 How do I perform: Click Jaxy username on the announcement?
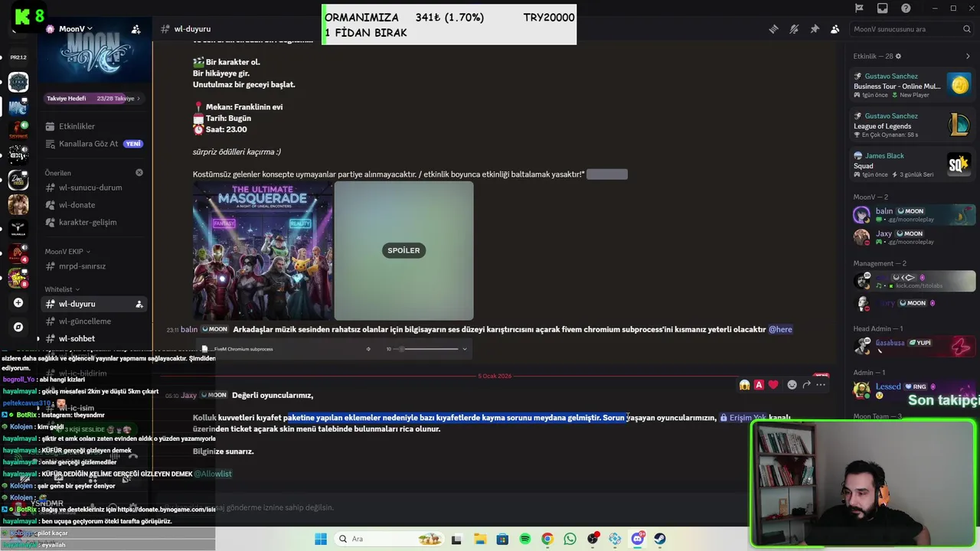pos(188,396)
